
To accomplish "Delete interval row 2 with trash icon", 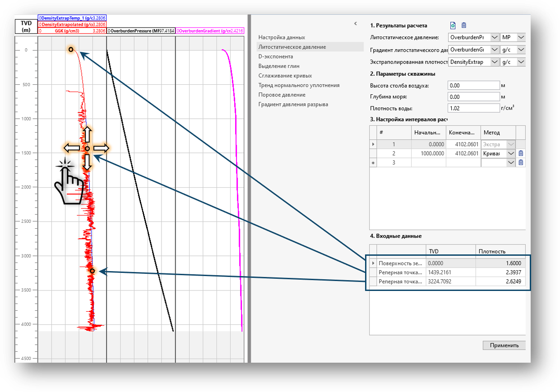I will click(x=521, y=153).
